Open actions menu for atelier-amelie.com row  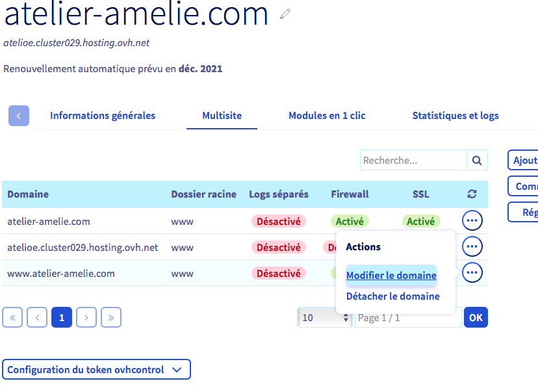[472, 221]
